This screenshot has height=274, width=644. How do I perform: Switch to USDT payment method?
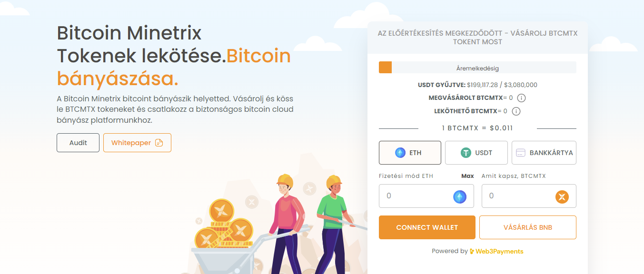coord(476,153)
